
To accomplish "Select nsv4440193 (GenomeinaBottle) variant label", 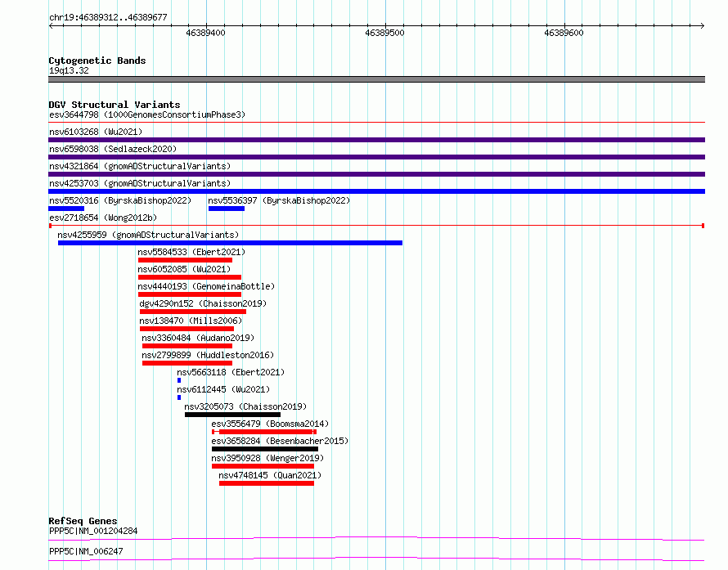I will click(x=206, y=286).
